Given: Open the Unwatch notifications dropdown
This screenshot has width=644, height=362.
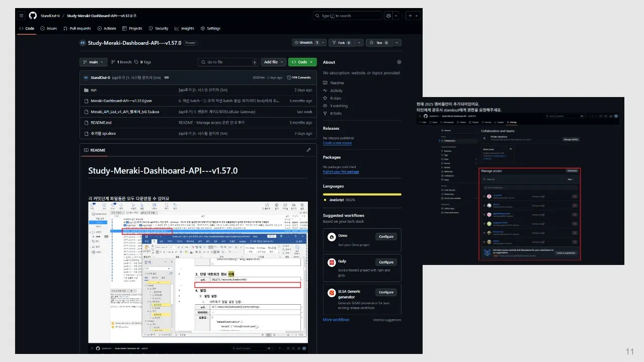Looking at the screenshot, I should (x=309, y=43).
